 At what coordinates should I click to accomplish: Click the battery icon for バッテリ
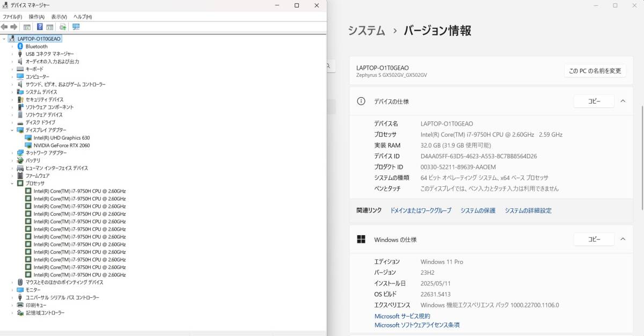coord(20,160)
